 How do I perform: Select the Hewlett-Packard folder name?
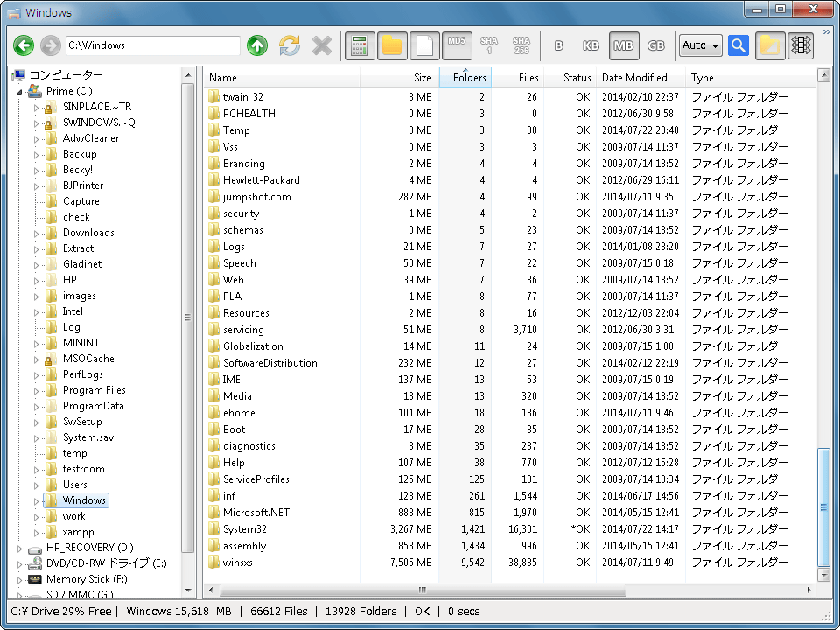pos(262,180)
